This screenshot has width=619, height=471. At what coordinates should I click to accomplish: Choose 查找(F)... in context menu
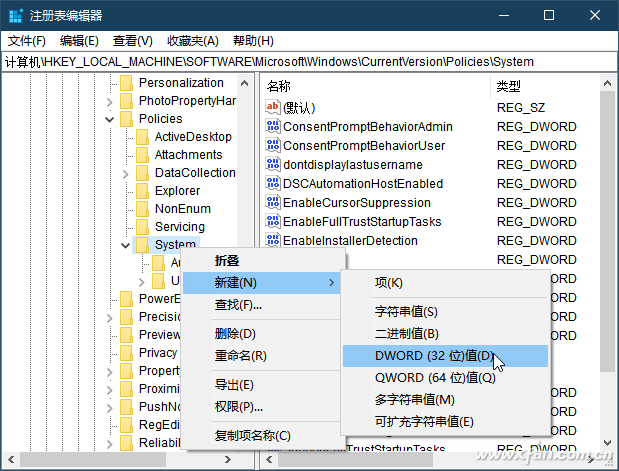coord(262,305)
